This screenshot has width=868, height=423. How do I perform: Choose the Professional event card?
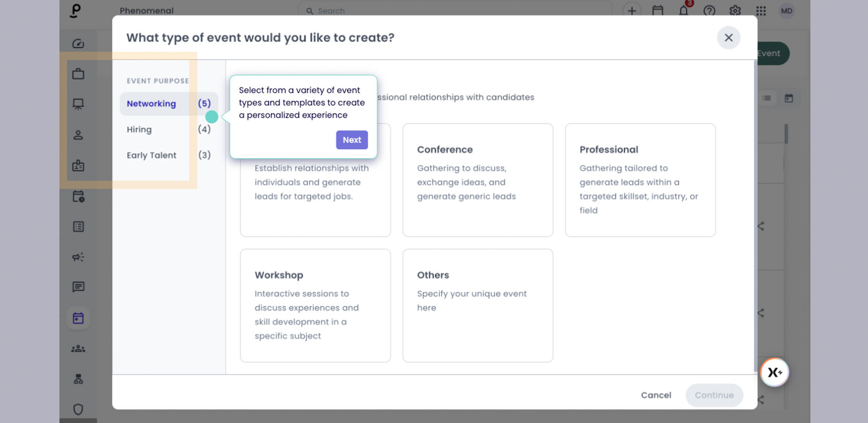[x=640, y=180]
